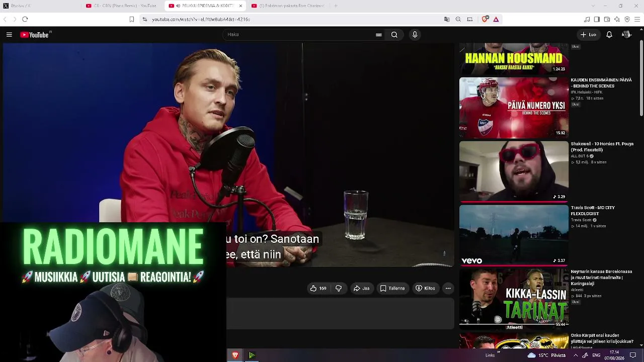Show hidden system tray icons
This screenshot has height=362, width=644.
tap(576, 355)
